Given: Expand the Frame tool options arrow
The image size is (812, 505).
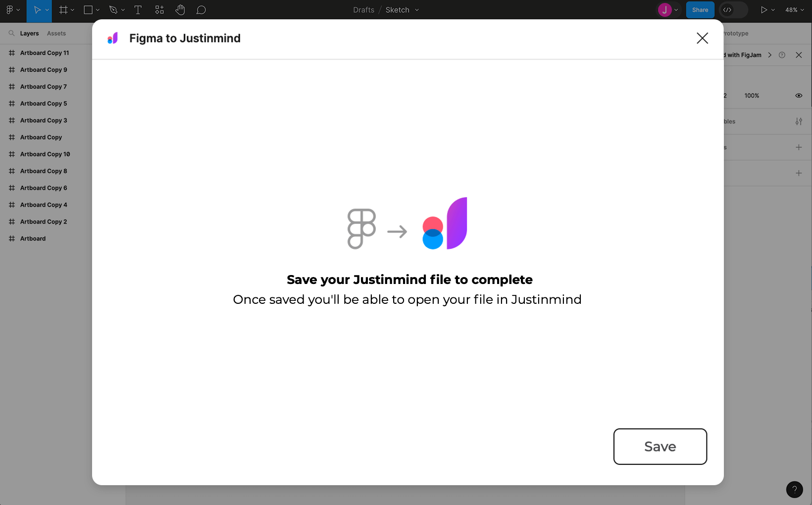Looking at the screenshot, I should pyautogui.click(x=72, y=10).
